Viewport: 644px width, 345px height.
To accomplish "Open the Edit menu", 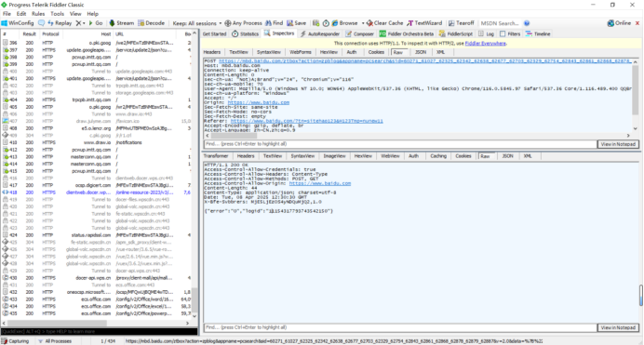I will [x=21, y=14].
